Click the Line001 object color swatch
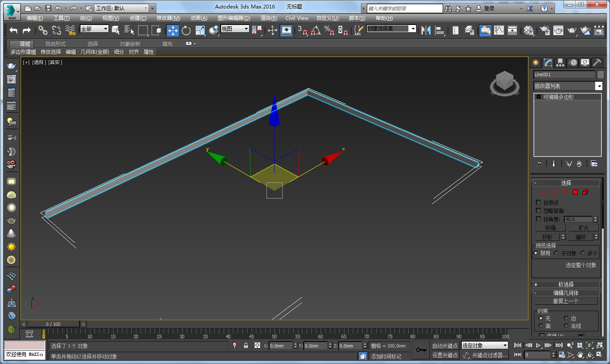610x364 pixels. click(600, 74)
